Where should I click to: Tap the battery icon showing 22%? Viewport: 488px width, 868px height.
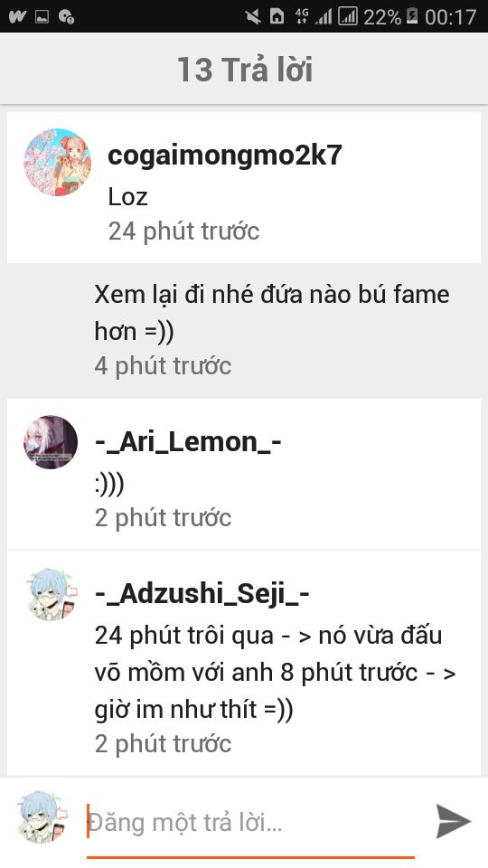(x=412, y=16)
